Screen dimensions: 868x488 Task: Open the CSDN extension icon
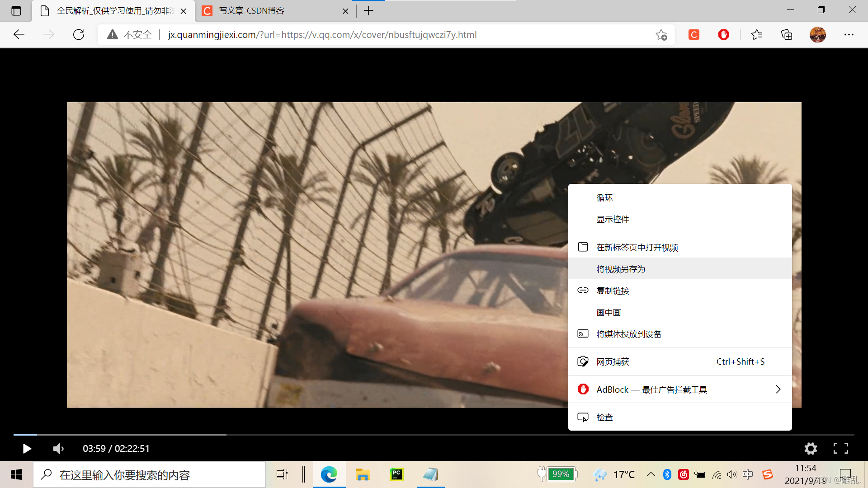tap(694, 35)
